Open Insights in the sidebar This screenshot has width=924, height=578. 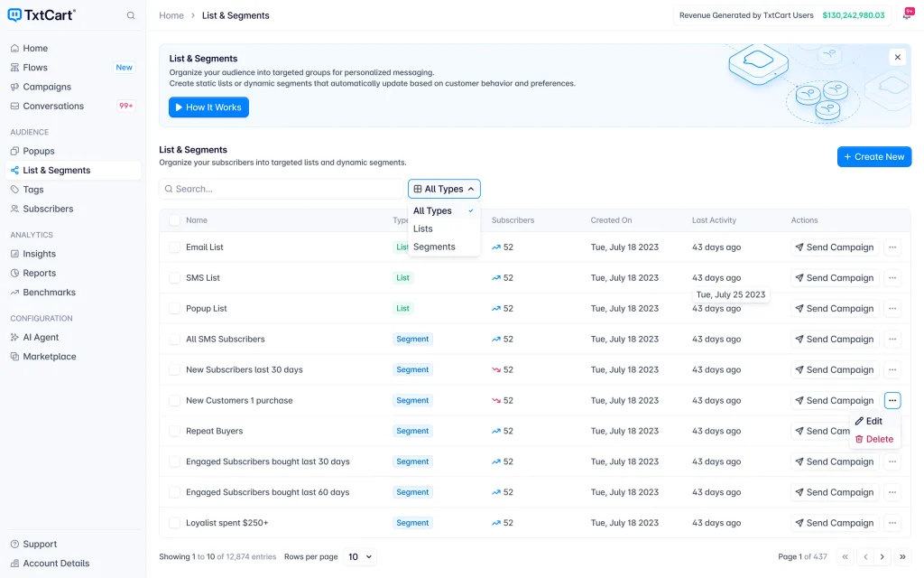click(73, 254)
